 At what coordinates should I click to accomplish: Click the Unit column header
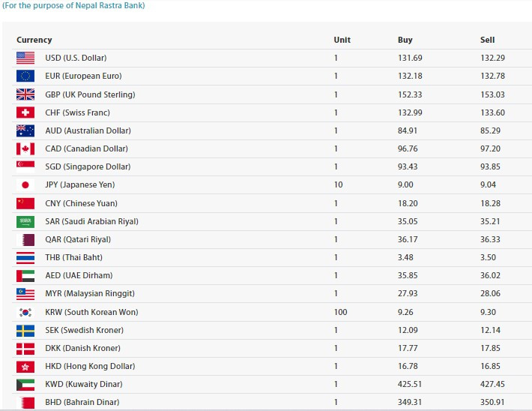point(342,40)
